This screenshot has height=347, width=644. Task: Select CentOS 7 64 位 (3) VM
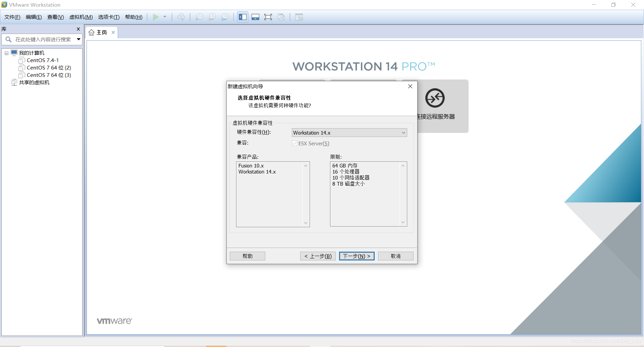pos(49,75)
